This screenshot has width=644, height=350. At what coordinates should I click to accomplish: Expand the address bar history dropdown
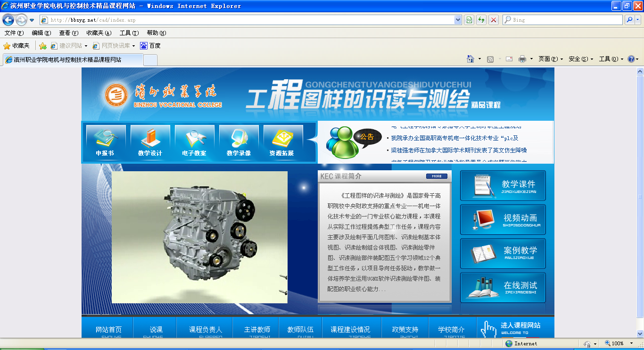[458, 20]
